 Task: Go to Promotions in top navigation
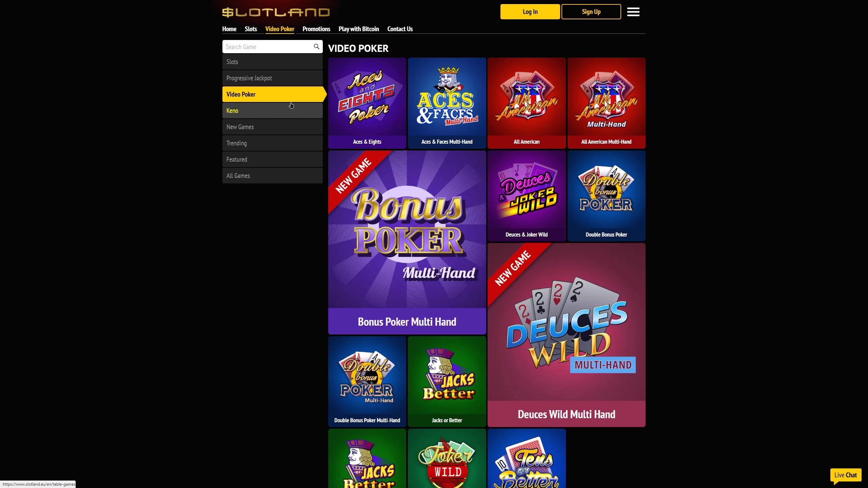point(316,29)
